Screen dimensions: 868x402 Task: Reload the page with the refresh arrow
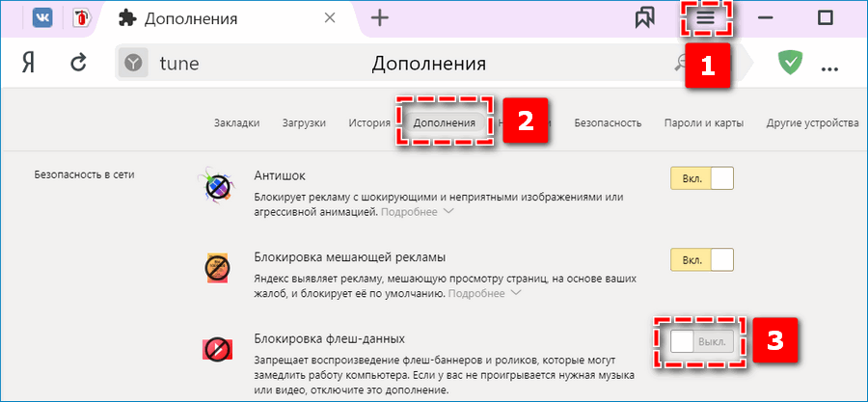79,63
